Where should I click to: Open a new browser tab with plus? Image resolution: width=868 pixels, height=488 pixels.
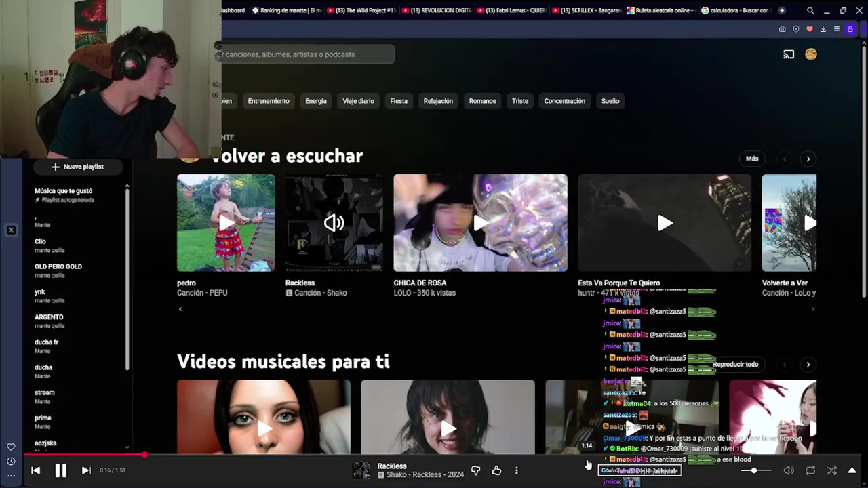pyautogui.click(x=782, y=10)
